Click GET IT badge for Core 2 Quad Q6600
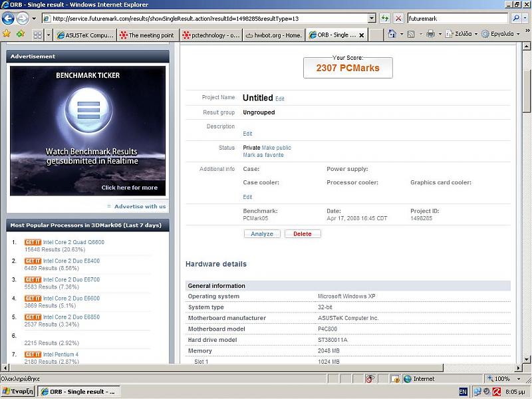This screenshot has height=399, width=532. click(x=33, y=242)
